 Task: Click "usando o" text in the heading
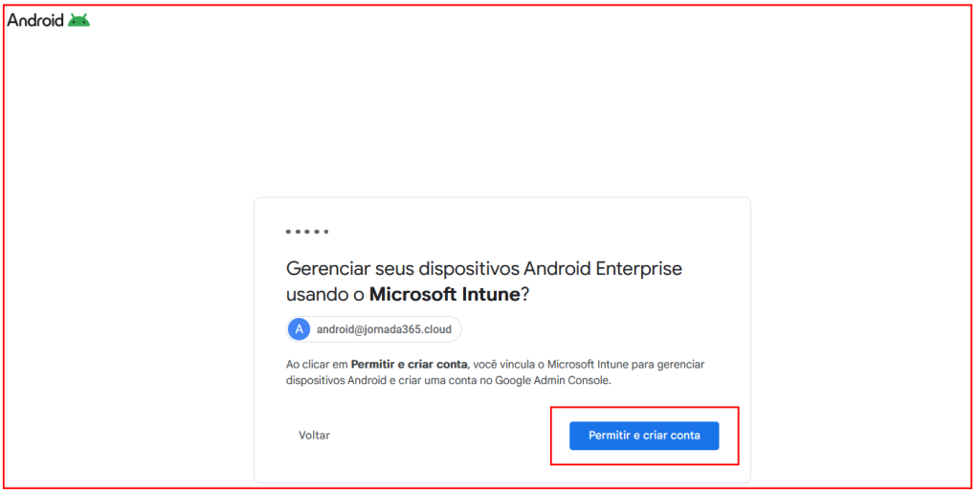[x=325, y=295]
